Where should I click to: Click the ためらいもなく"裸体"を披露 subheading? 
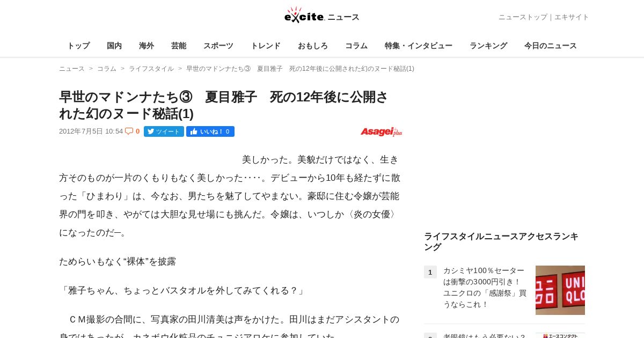(x=118, y=262)
